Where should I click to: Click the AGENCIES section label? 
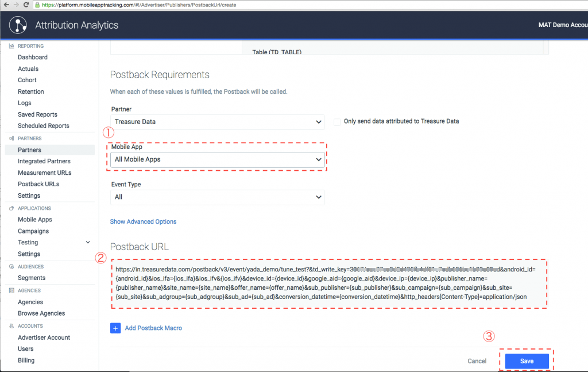coord(29,290)
